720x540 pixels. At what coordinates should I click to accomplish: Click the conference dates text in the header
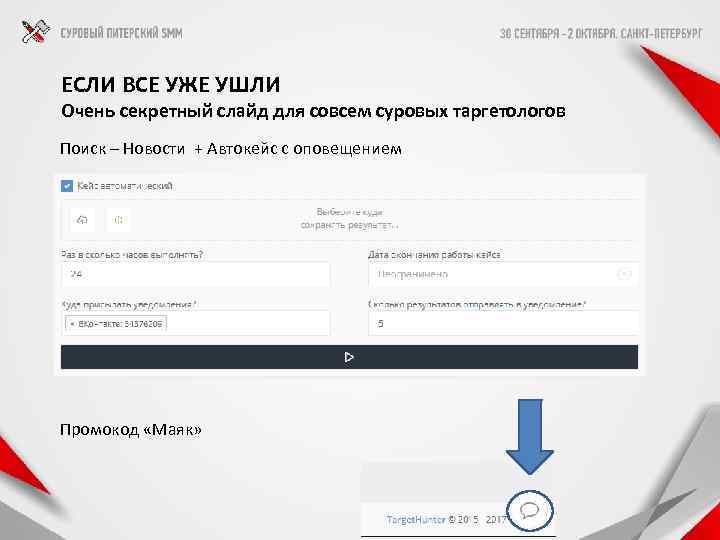tap(601, 34)
